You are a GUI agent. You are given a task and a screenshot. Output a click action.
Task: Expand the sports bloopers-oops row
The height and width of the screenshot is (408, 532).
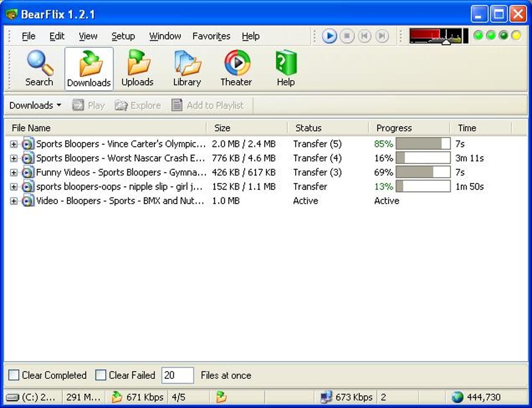coord(14,187)
